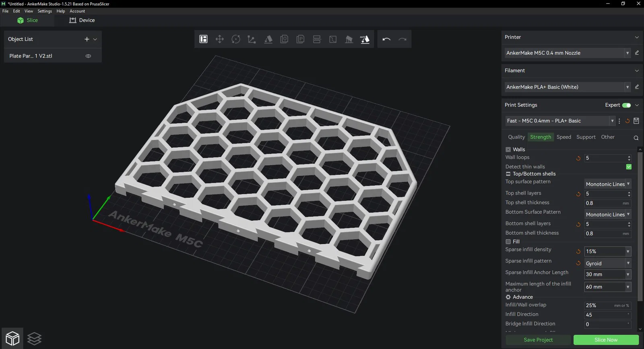Redo the last action
The height and width of the screenshot is (349, 644).
(402, 39)
